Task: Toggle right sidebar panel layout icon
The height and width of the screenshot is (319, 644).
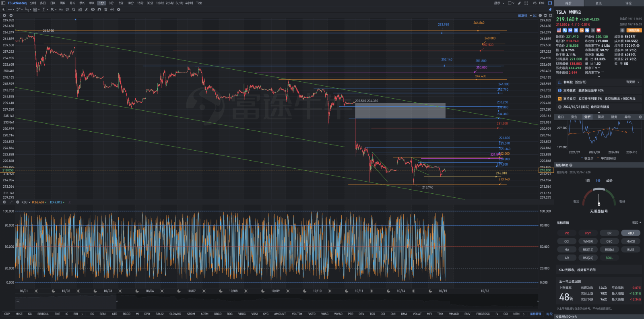Action: click(x=550, y=3)
